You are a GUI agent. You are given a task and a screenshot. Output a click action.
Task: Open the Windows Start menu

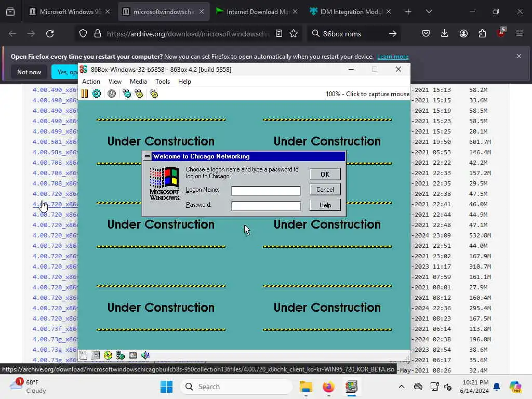click(x=166, y=387)
